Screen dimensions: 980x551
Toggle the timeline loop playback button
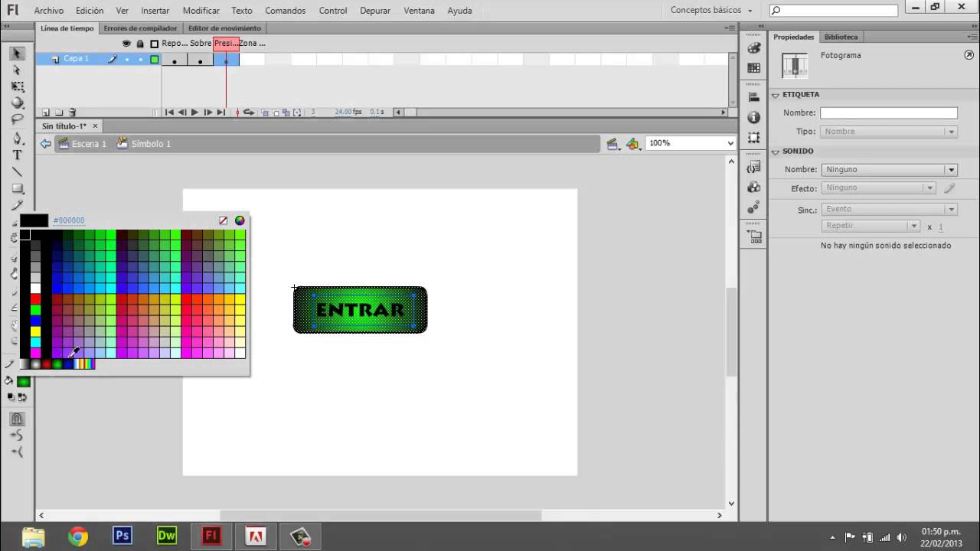click(x=248, y=112)
